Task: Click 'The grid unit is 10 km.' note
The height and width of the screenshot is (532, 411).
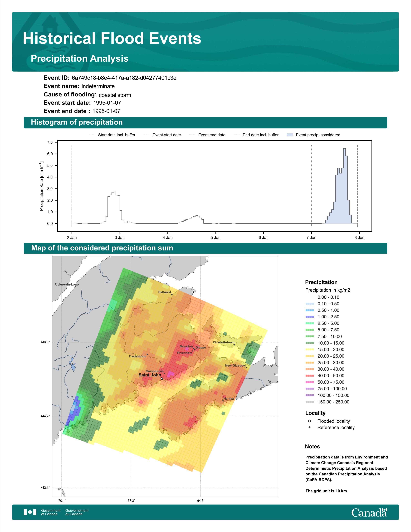Action: 327,491
